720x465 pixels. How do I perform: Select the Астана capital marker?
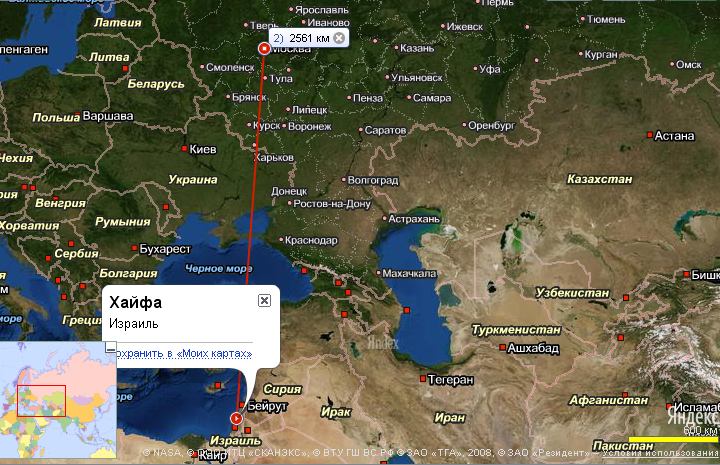coord(650,135)
